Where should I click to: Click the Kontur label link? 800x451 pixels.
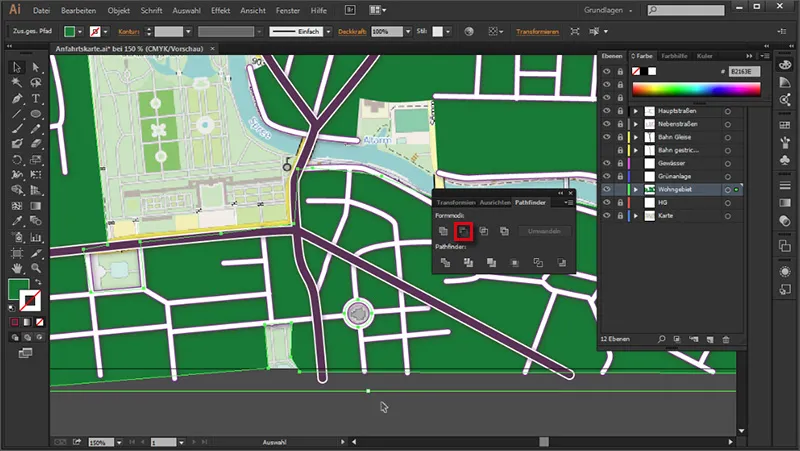pyautogui.click(x=129, y=32)
